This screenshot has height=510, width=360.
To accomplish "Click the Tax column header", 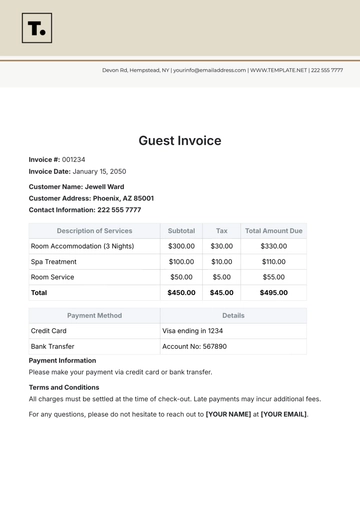I will [x=222, y=231].
